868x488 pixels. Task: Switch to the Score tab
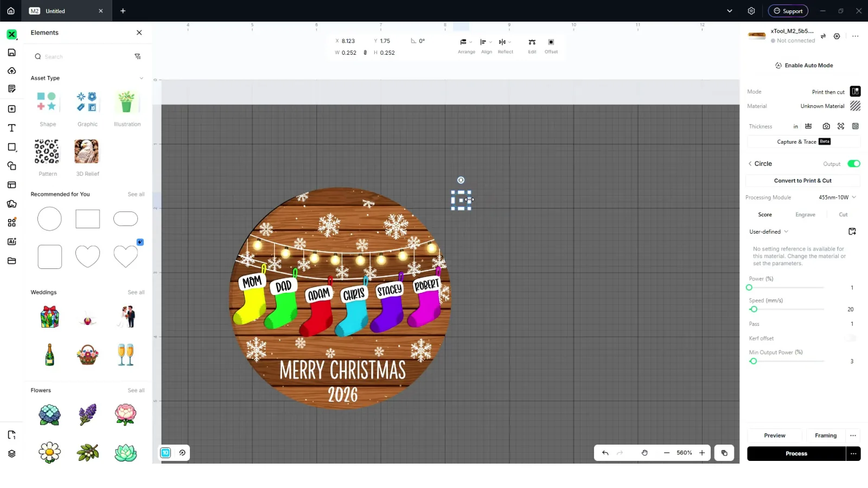[x=765, y=215]
